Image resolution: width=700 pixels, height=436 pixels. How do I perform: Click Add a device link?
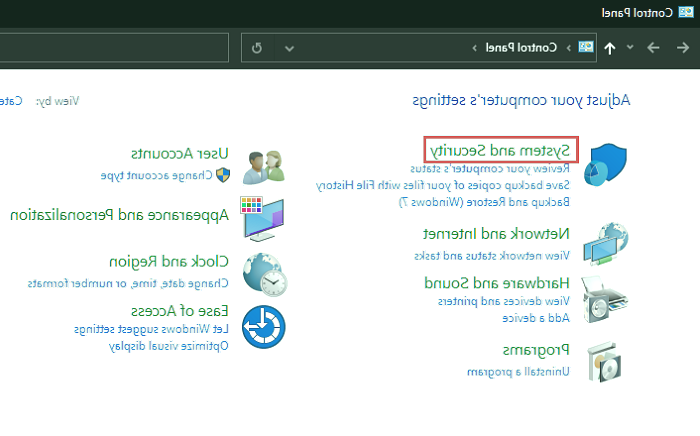pos(536,318)
